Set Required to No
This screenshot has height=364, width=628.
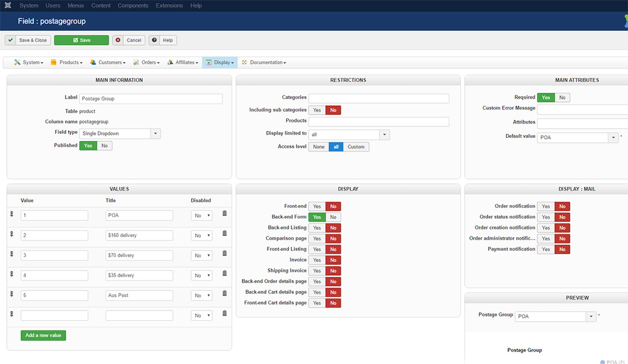point(562,97)
